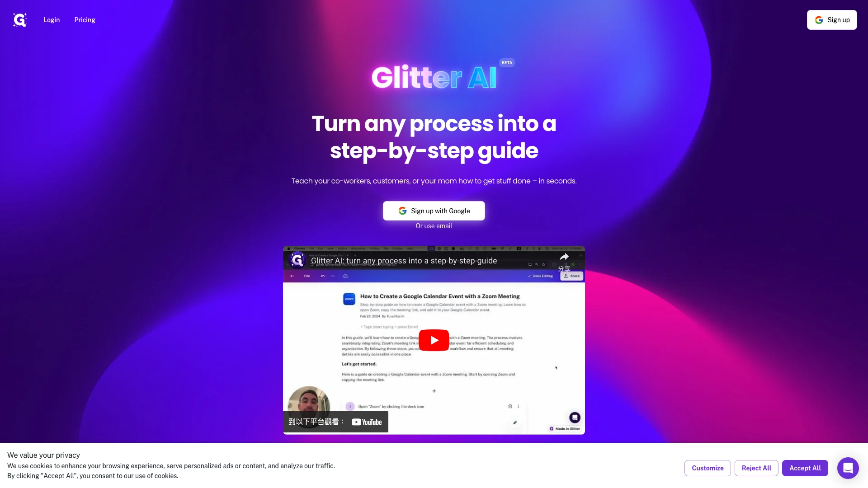868x488 pixels.
Task: Click the Google icon on Sign up with Google
Action: tap(402, 210)
